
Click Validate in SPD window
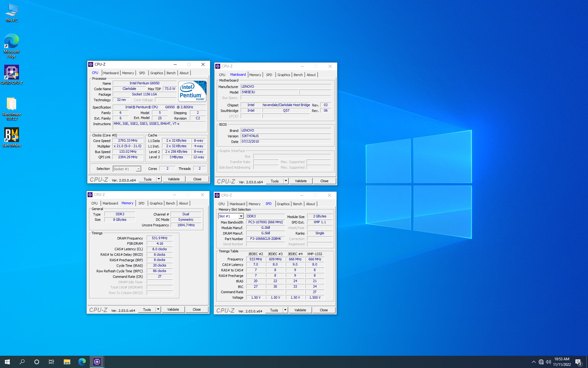pos(300,310)
